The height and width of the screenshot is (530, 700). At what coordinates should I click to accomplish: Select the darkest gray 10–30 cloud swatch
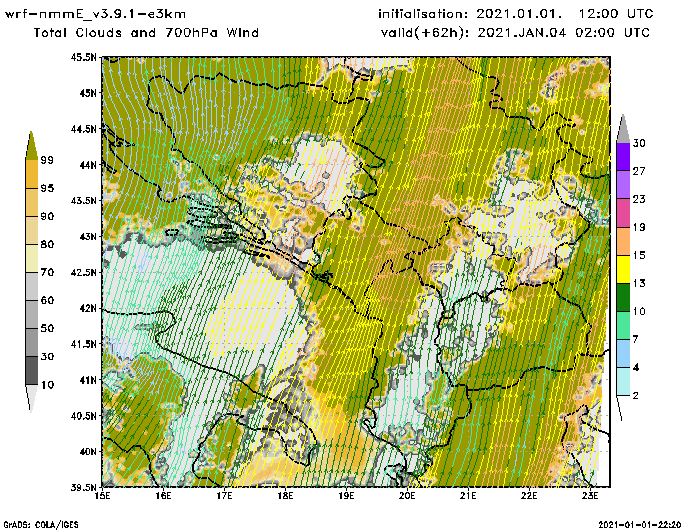point(32,371)
